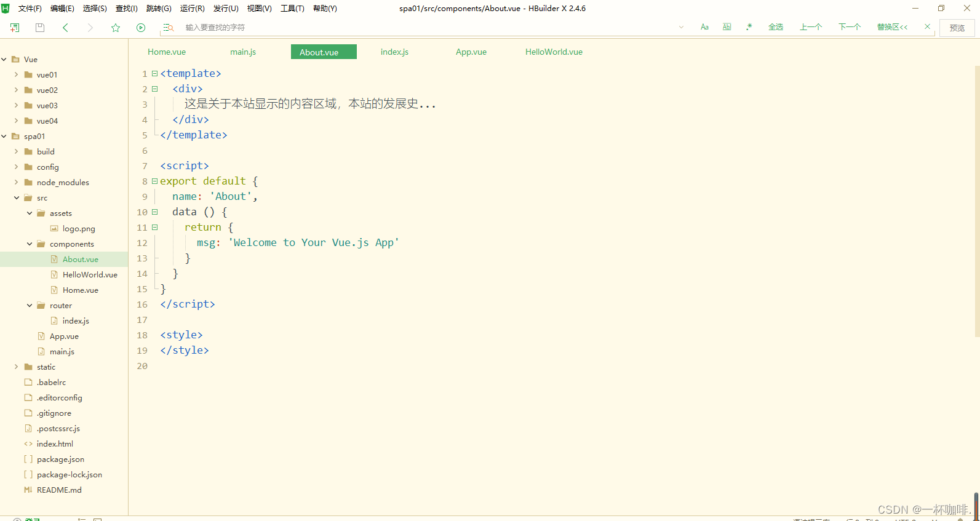
Task: Collapse the assets folder
Action: click(x=30, y=213)
